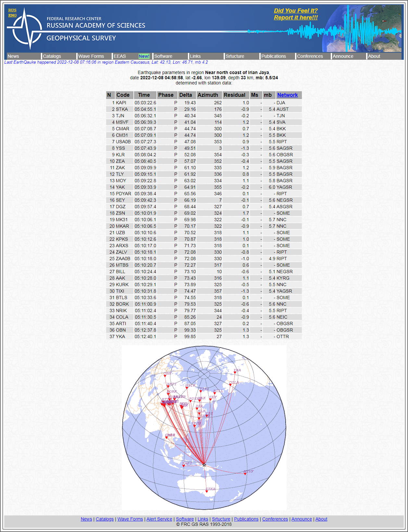This screenshot has height=532, width=408.
Task: Open footer Announce link
Action: click(302, 519)
